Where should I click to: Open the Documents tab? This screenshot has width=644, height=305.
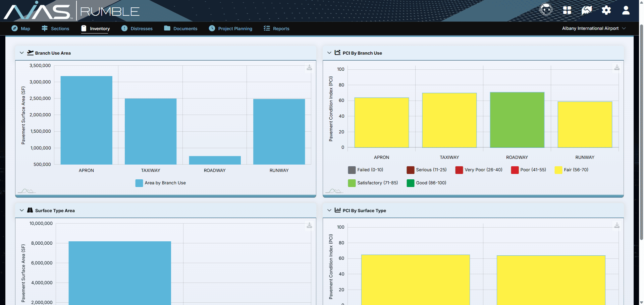(180, 28)
